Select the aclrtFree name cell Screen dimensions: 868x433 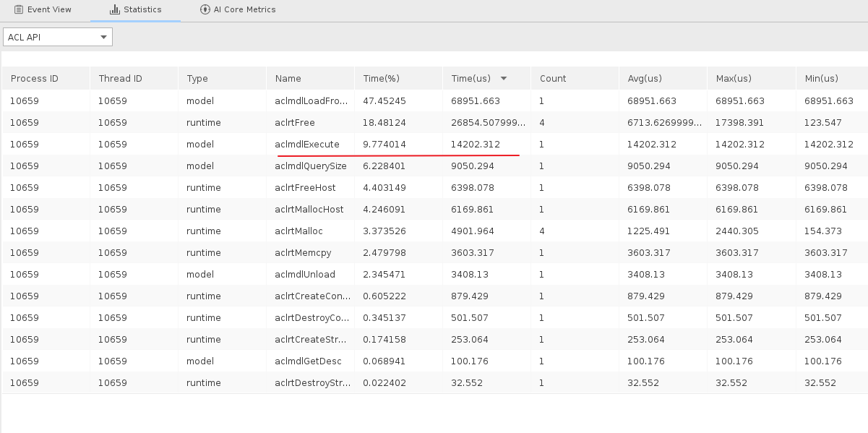311,123
